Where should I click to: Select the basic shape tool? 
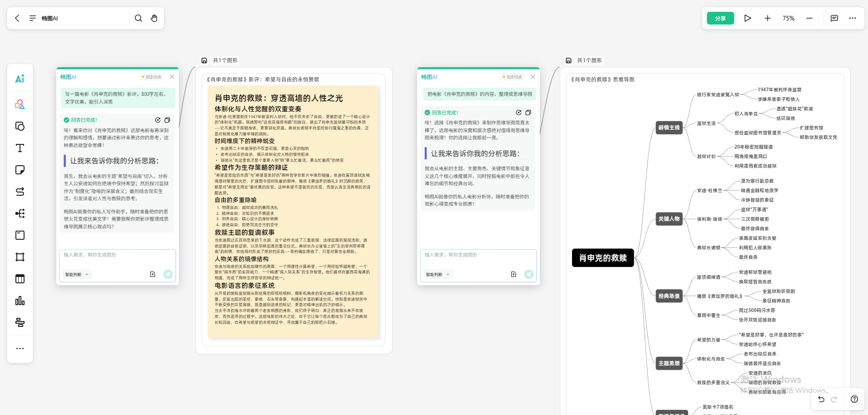pos(20,126)
